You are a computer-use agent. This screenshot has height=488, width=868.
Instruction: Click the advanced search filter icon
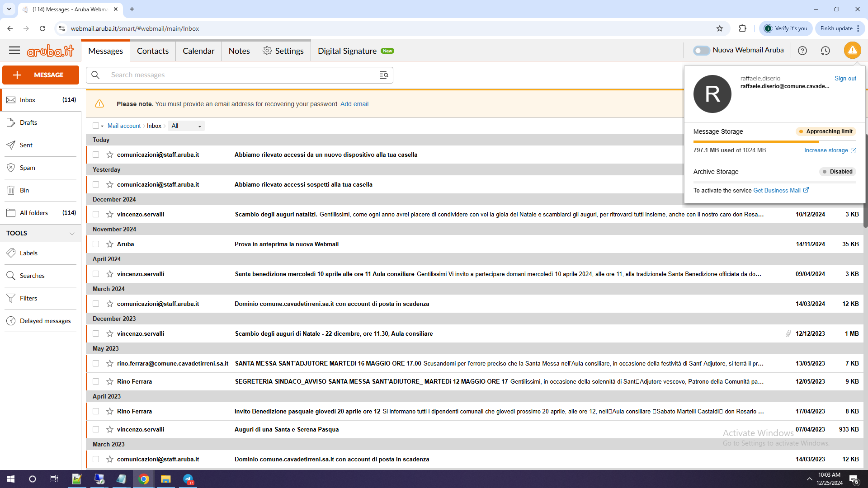[x=383, y=75]
